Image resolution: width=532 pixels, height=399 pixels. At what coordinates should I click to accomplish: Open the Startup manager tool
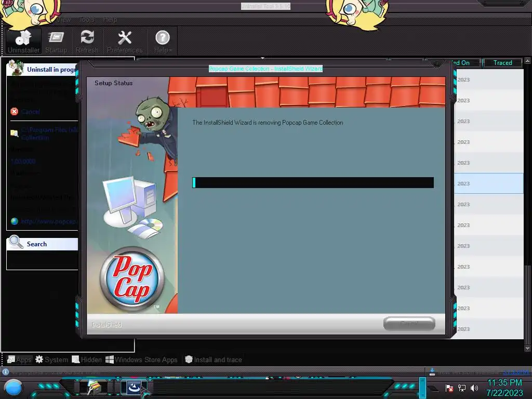click(x=56, y=41)
